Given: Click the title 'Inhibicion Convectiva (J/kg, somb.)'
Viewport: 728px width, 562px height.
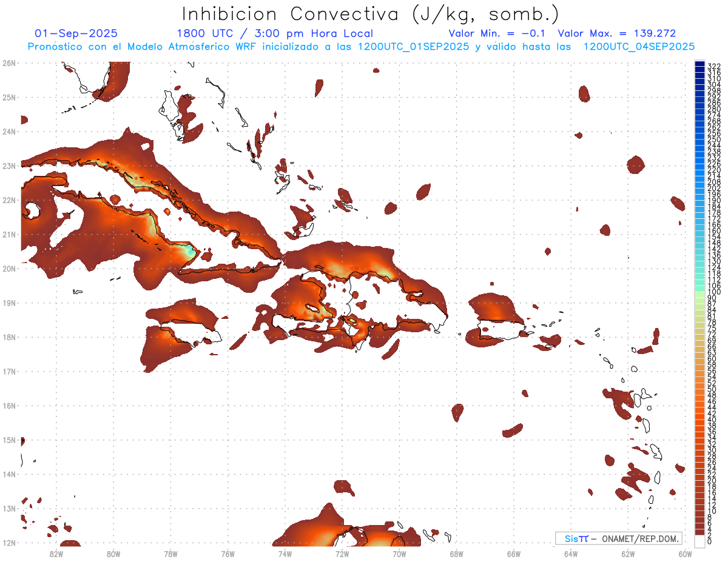Looking at the screenshot, I should pyautogui.click(x=371, y=14).
